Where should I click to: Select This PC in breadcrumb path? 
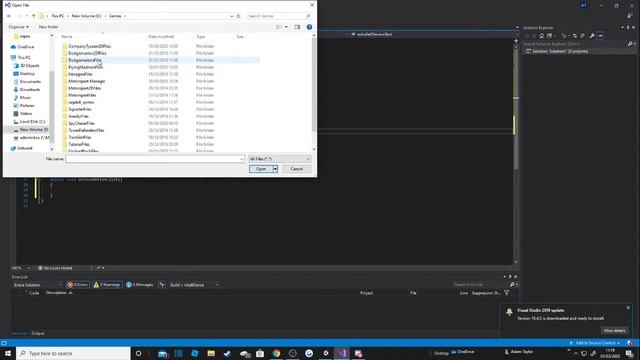tap(58, 16)
